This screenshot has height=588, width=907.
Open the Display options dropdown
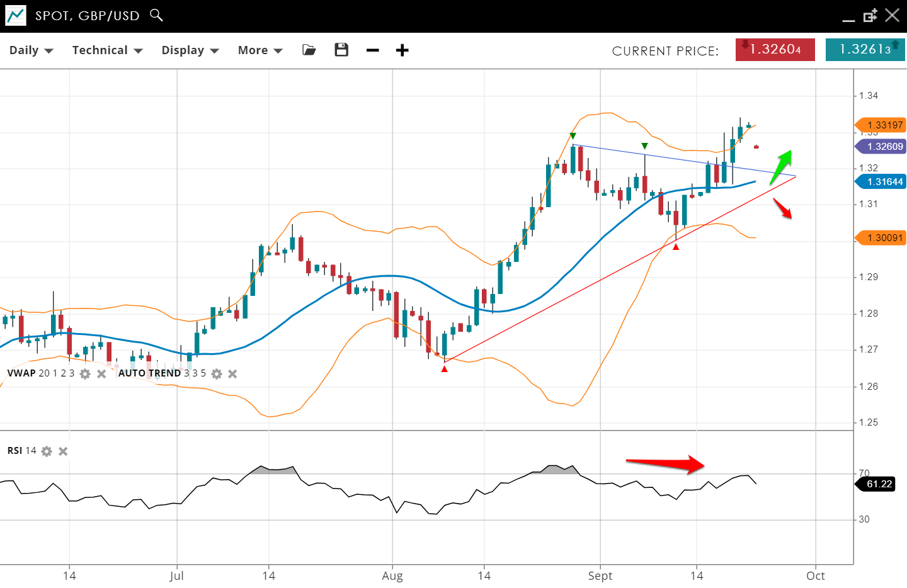(190, 50)
